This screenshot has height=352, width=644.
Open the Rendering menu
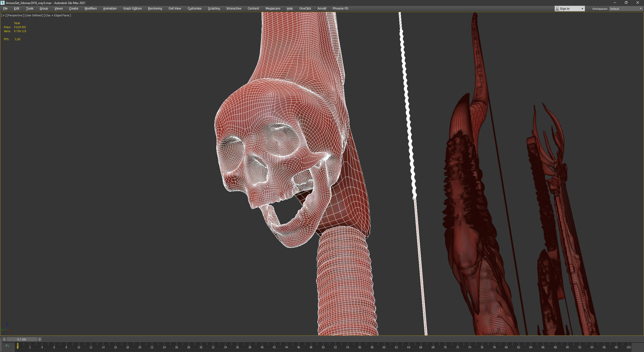coord(155,9)
